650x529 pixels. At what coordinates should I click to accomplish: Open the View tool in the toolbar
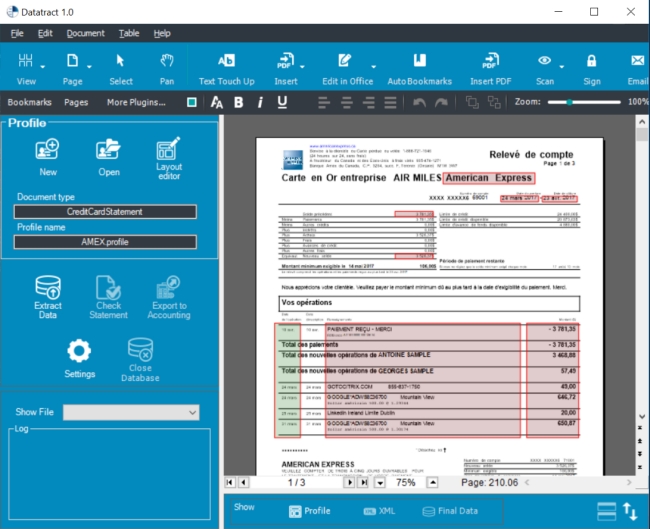(x=26, y=69)
